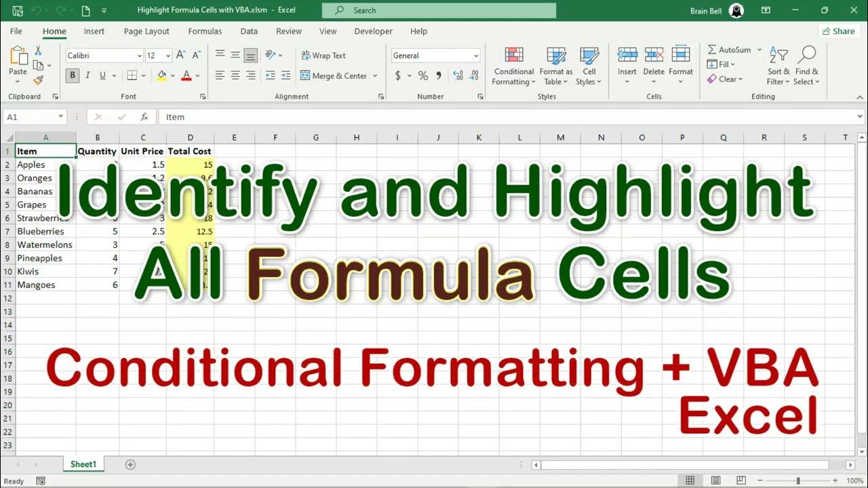Open the font size dropdown
868x488 pixels.
tap(168, 56)
